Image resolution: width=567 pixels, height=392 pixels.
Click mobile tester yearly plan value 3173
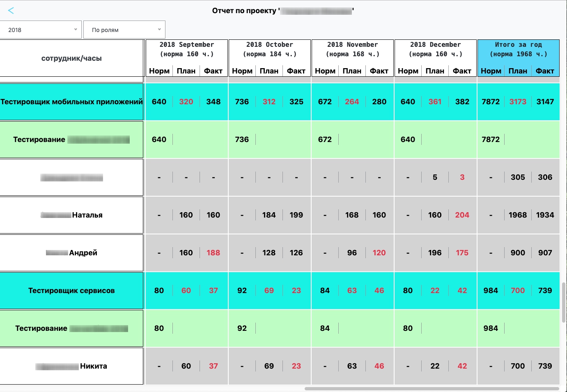point(518,102)
